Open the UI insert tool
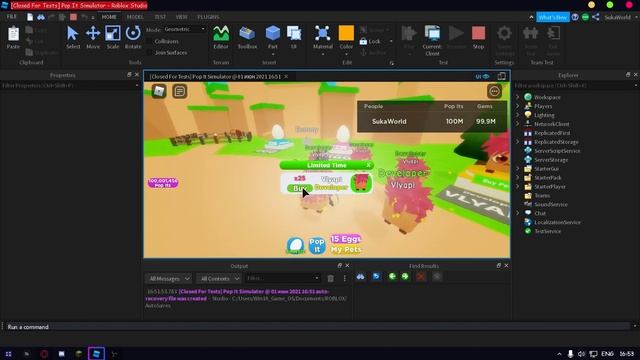The image size is (640, 360). pos(294,37)
